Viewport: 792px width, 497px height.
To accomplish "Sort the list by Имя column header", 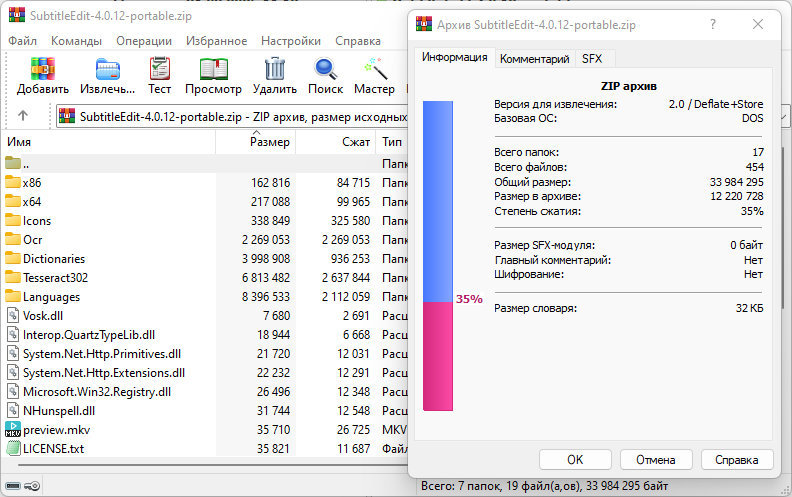I will (109, 142).
